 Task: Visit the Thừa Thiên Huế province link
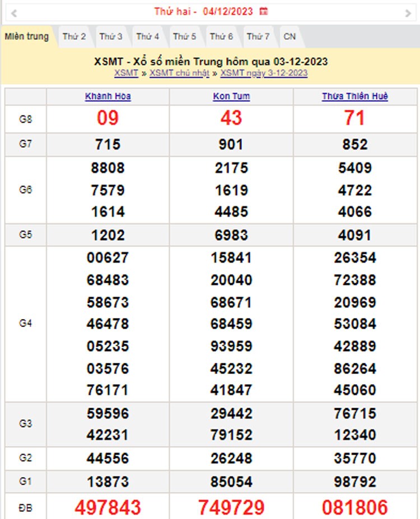tap(355, 96)
